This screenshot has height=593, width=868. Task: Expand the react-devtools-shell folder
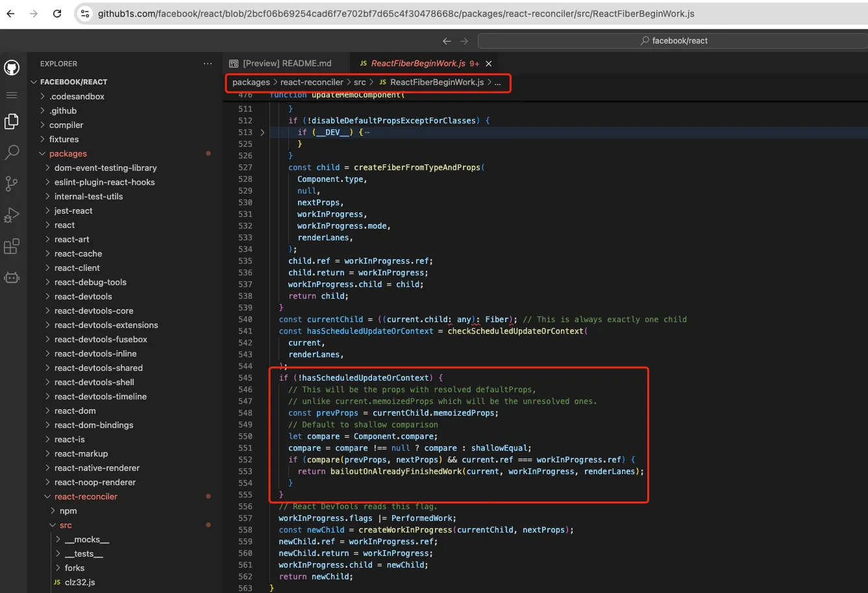[x=125, y=382]
